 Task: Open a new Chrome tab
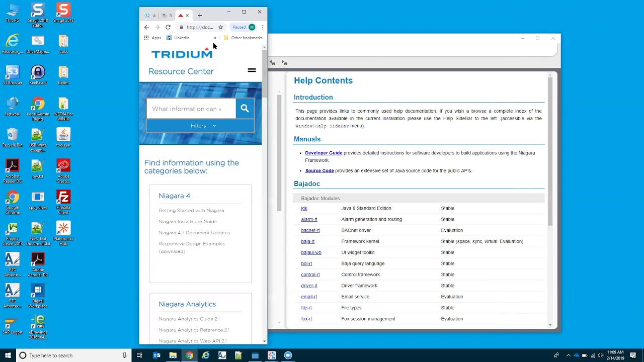click(x=200, y=16)
